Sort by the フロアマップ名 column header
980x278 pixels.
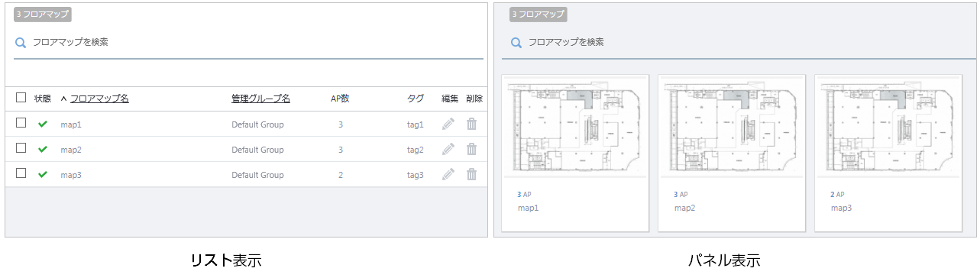coord(99,99)
